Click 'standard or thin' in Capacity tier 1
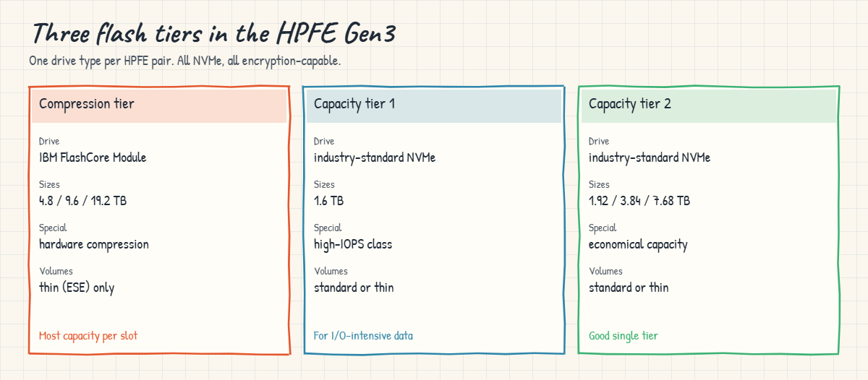This screenshot has height=380, width=868. (354, 288)
